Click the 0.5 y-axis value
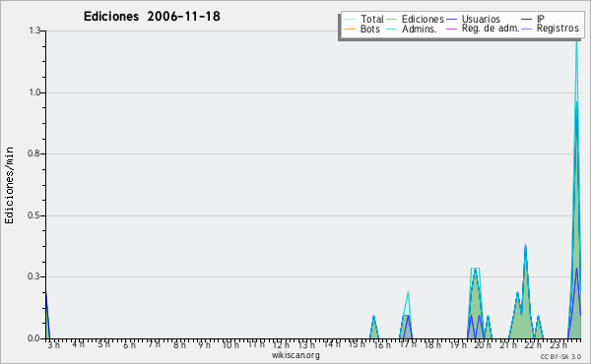This screenshot has width=591, height=364. pos(33,215)
